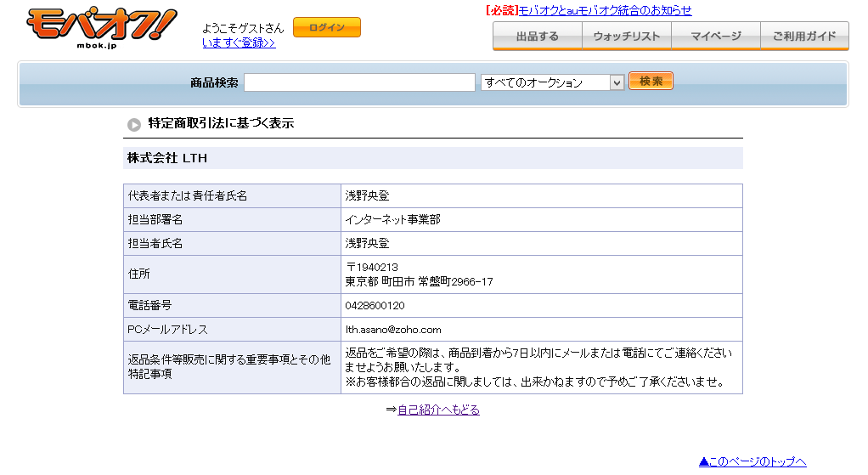The height and width of the screenshot is (475, 868).
Task: Click the gray arrow icon beside 特定商取引法 heading
Action: click(x=134, y=125)
